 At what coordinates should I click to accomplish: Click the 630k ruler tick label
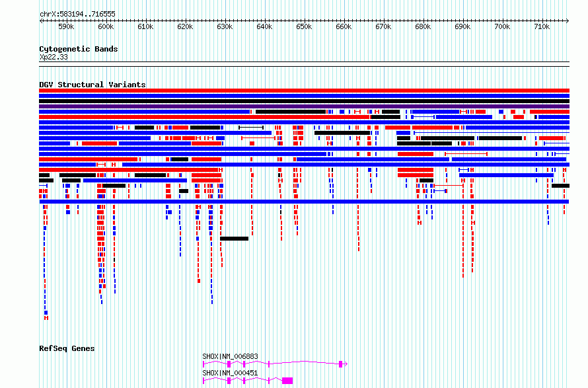(225, 26)
